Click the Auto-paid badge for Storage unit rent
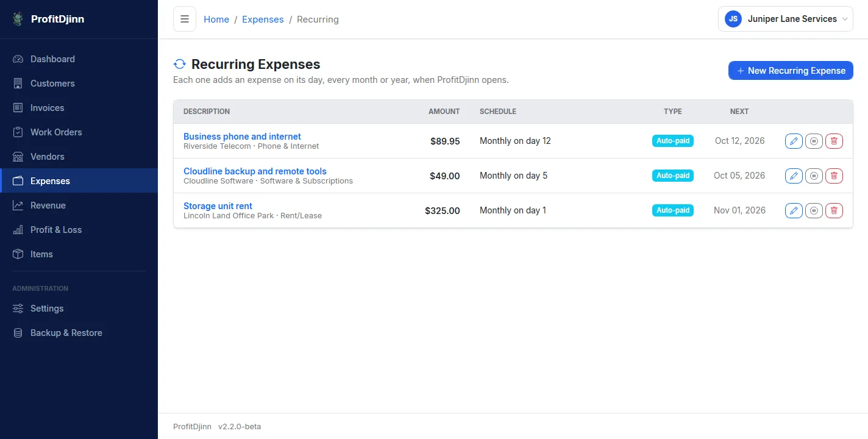This screenshot has height=439, width=868. click(673, 210)
